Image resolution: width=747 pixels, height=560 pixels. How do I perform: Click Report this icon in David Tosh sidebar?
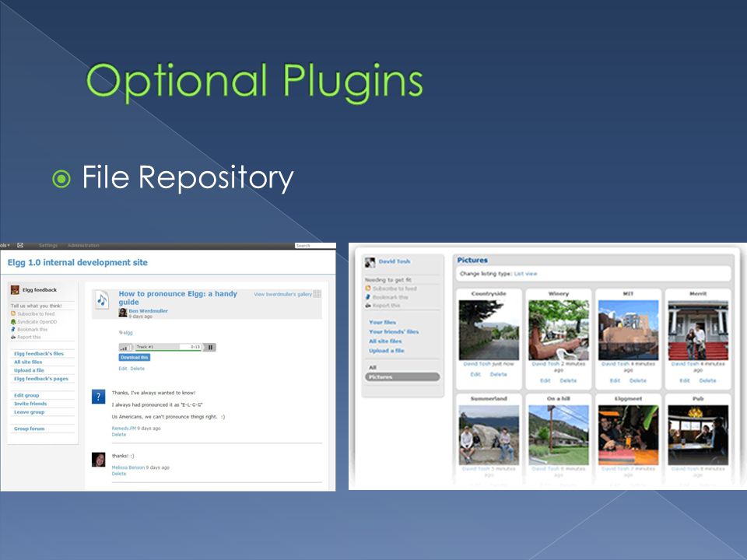(368, 305)
